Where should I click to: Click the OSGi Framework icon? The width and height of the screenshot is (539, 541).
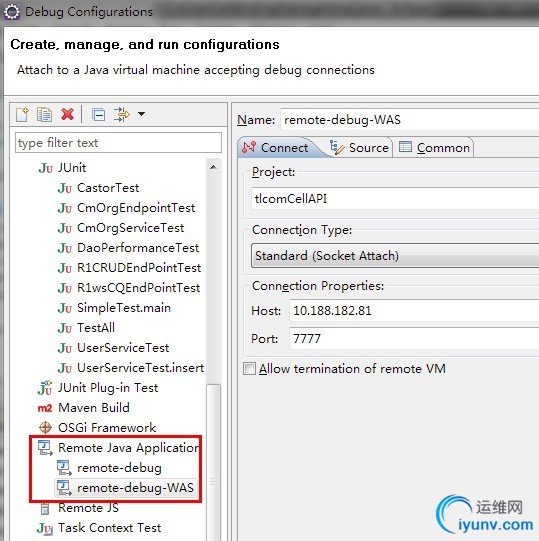point(45,428)
